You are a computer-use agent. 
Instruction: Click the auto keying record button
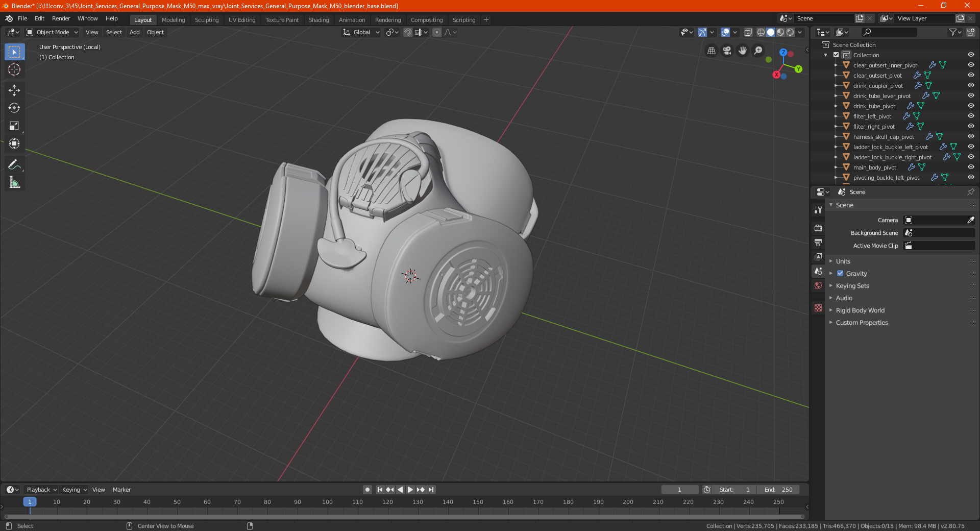coord(367,490)
